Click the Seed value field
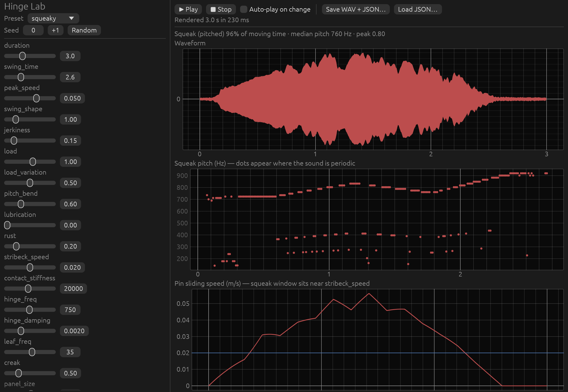 click(x=33, y=30)
